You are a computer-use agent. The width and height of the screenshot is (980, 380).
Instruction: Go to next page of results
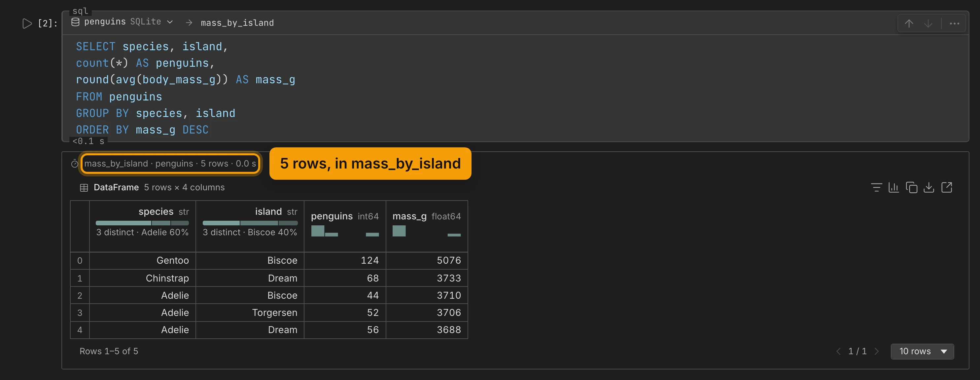(877, 352)
